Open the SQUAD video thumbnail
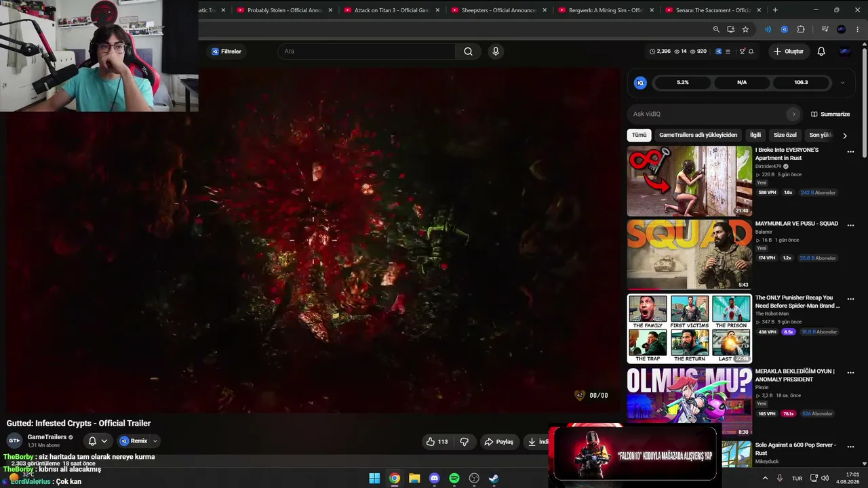The image size is (868, 488). 689,255
